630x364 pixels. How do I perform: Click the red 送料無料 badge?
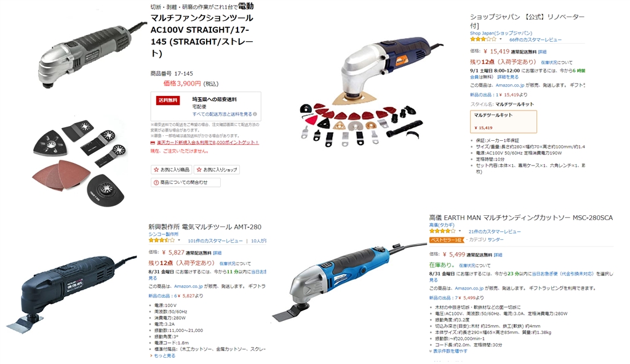pyautogui.click(x=168, y=100)
